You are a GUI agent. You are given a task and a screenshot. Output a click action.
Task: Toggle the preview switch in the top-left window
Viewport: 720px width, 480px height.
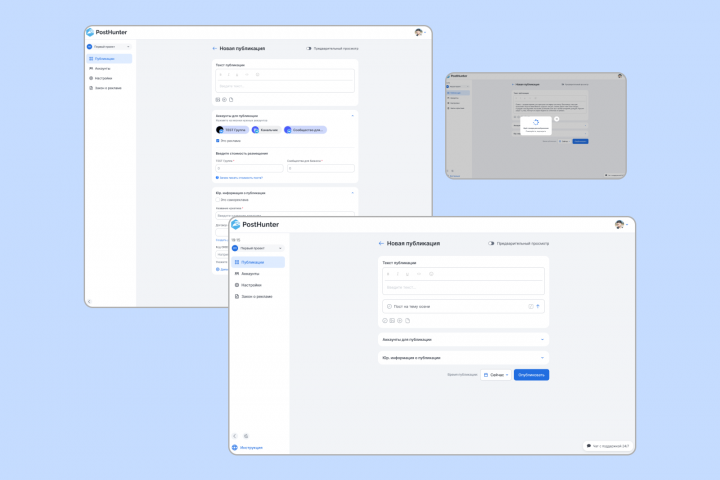309,48
